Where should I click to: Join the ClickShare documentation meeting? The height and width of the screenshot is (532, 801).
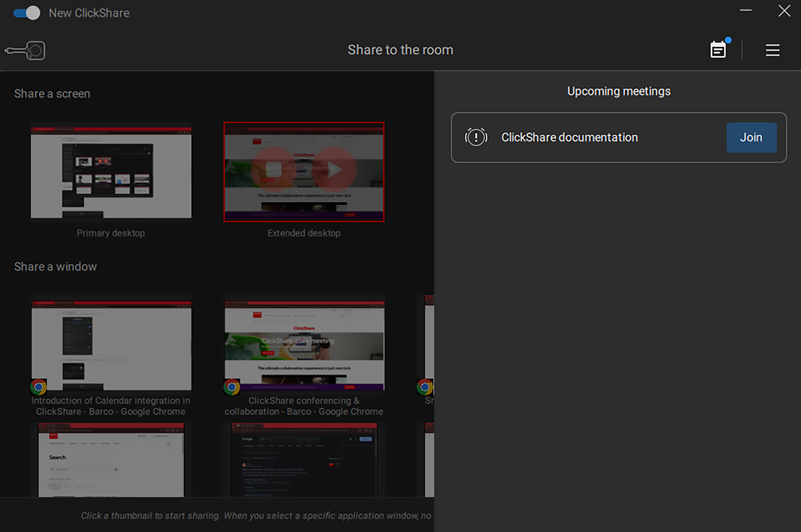point(751,137)
